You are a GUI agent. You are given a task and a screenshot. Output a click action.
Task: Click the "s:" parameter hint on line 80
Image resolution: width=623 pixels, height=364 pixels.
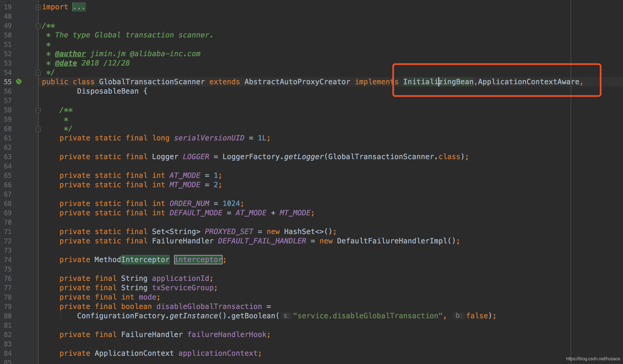(286, 316)
